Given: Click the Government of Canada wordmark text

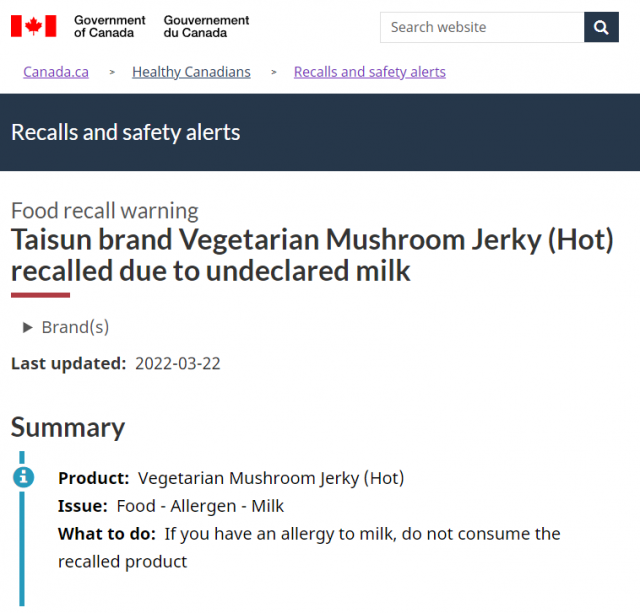Looking at the screenshot, I should [109, 27].
